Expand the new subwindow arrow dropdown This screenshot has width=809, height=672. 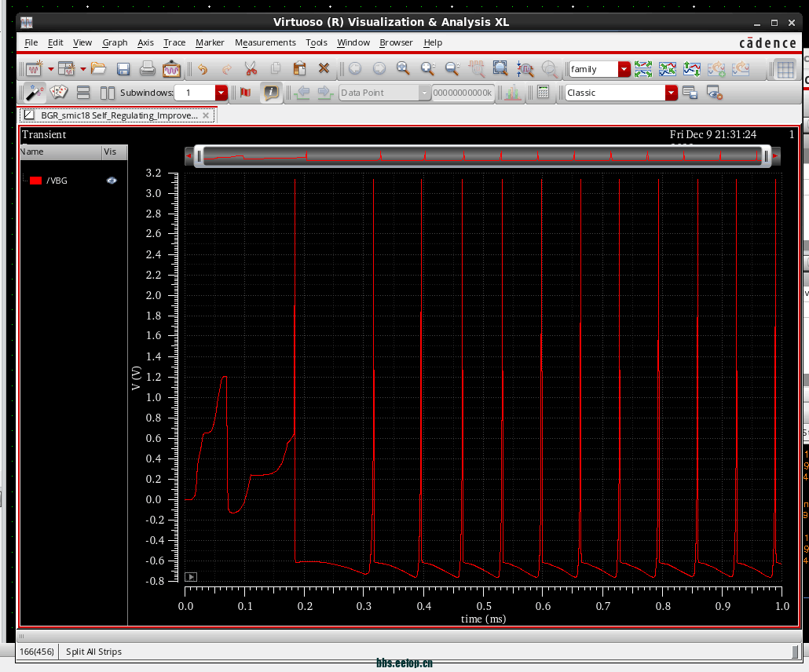[x=83, y=69]
